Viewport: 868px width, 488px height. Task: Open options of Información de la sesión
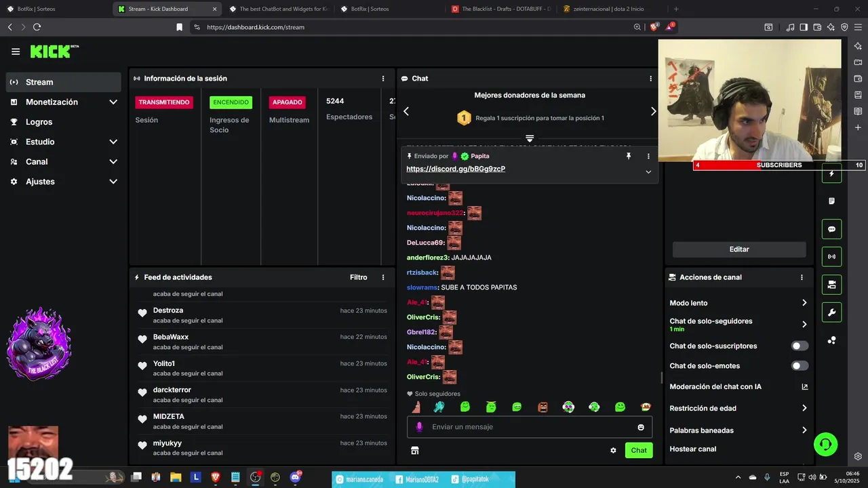(383, 79)
